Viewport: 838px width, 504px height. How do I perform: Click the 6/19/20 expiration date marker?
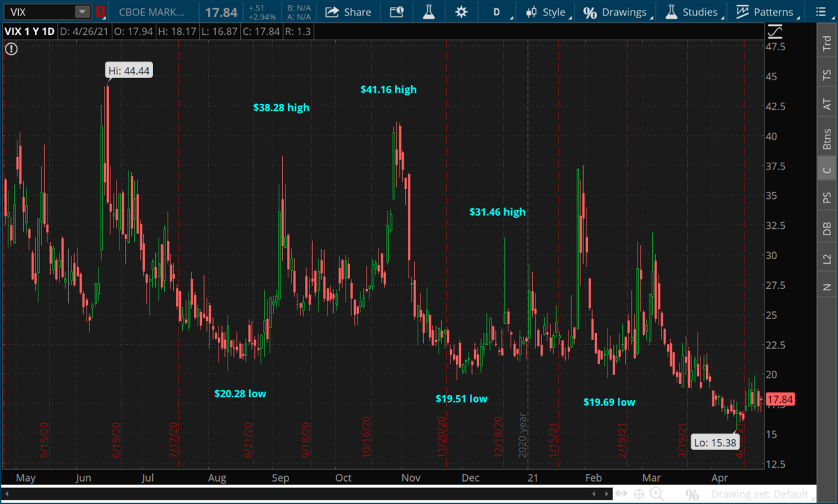pos(117,440)
